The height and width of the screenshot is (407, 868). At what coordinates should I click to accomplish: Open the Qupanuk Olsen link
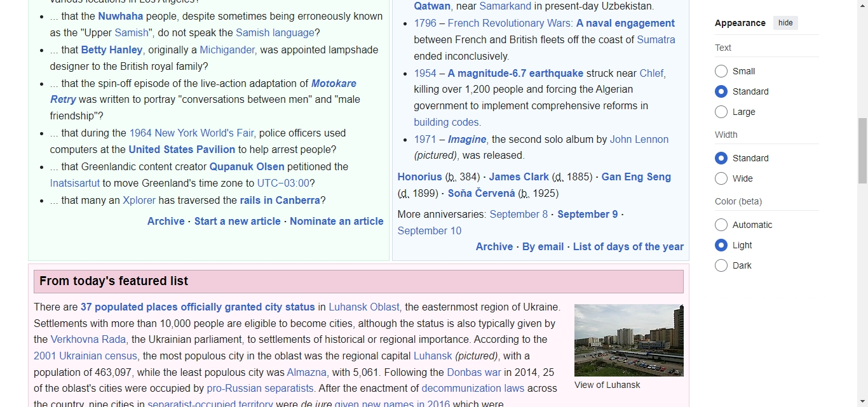(247, 166)
